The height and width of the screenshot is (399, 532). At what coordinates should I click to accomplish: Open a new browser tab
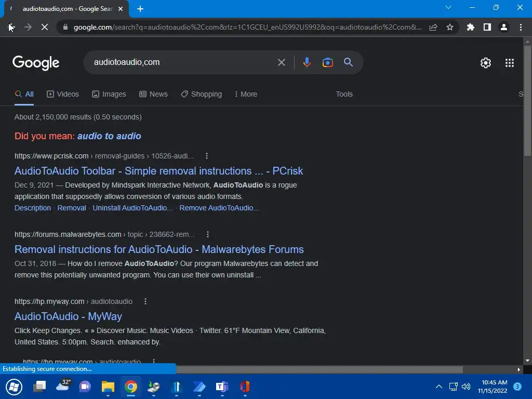coord(140,9)
